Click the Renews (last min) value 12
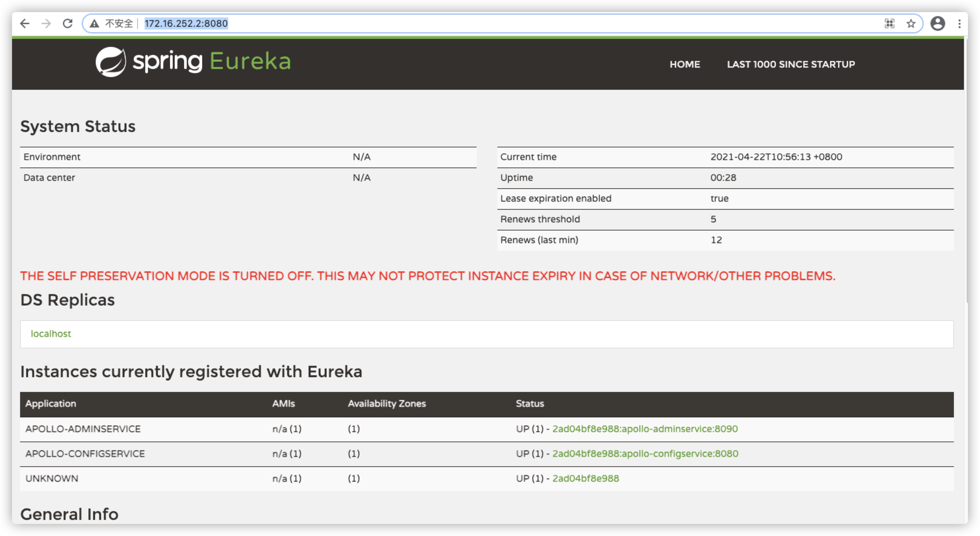The height and width of the screenshot is (536, 980). click(716, 240)
